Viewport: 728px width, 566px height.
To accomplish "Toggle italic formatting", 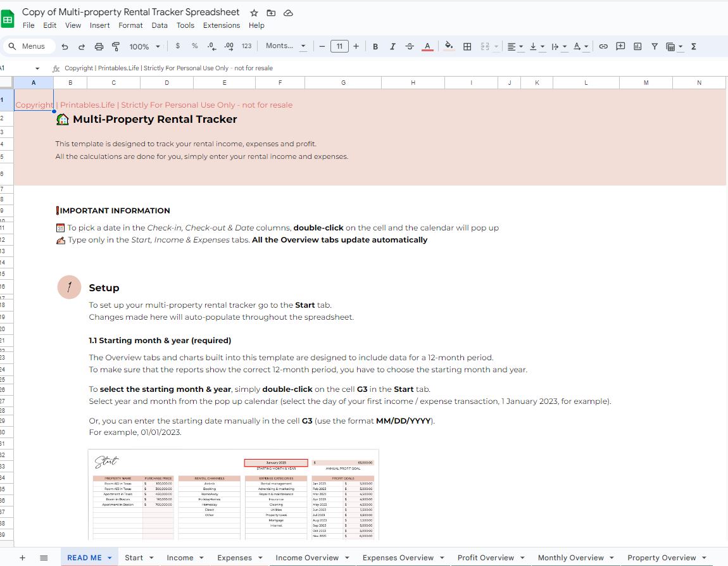I will pos(392,46).
